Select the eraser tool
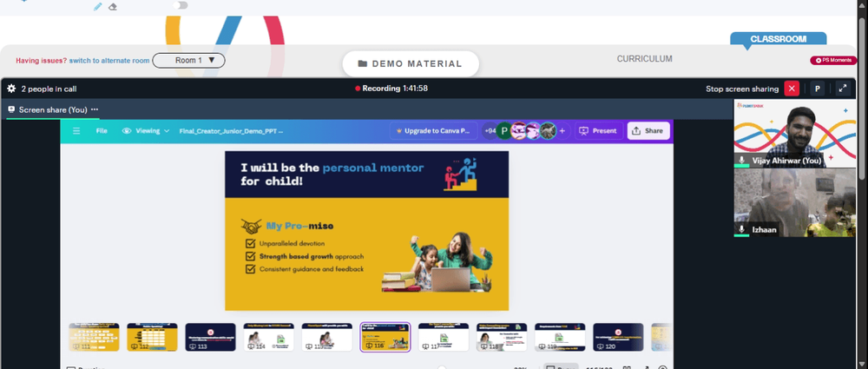Image resolution: width=868 pixels, height=369 pixels. (113, 7)
